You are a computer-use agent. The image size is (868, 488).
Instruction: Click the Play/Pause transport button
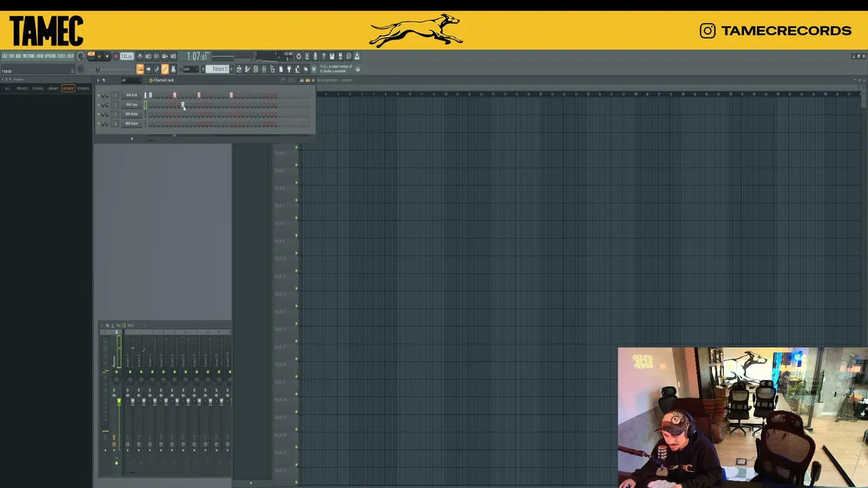(99, 56)
